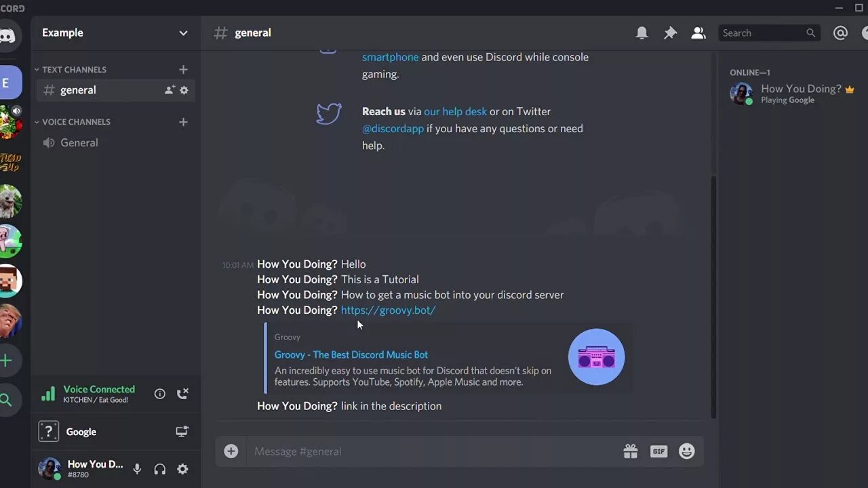Collapse the VOICE CHANNELS category

click(73, 122)
